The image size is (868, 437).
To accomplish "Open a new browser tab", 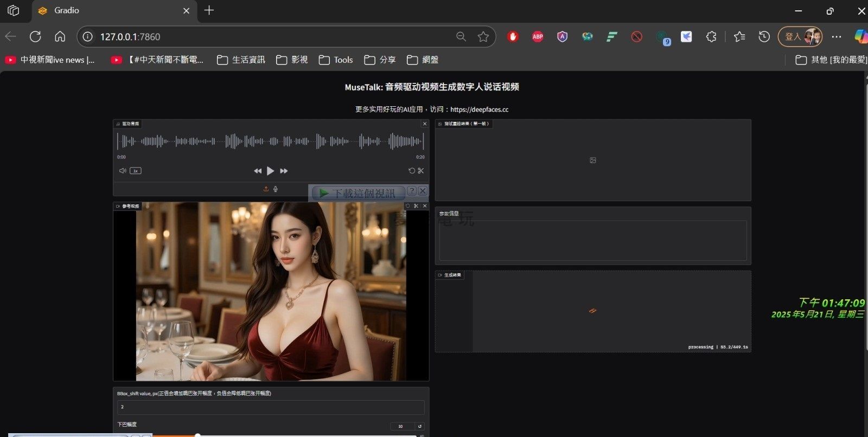I will coord(209,10).
